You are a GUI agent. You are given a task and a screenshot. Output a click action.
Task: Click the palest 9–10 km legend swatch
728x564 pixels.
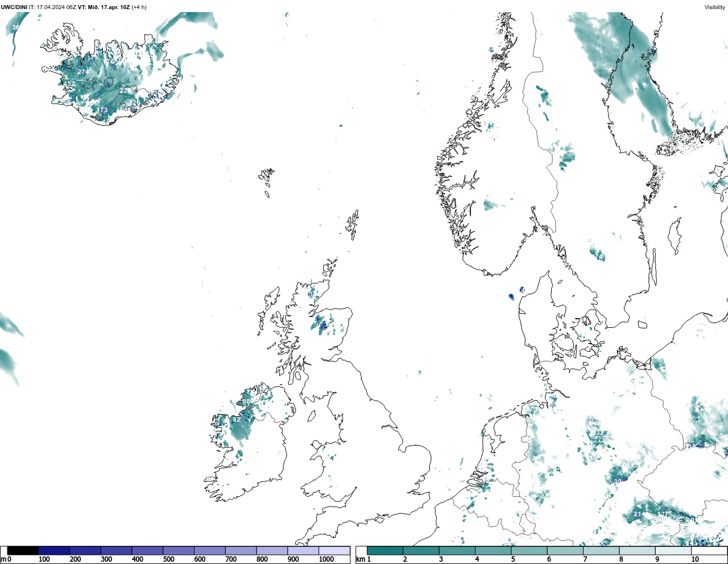[672, 550]
